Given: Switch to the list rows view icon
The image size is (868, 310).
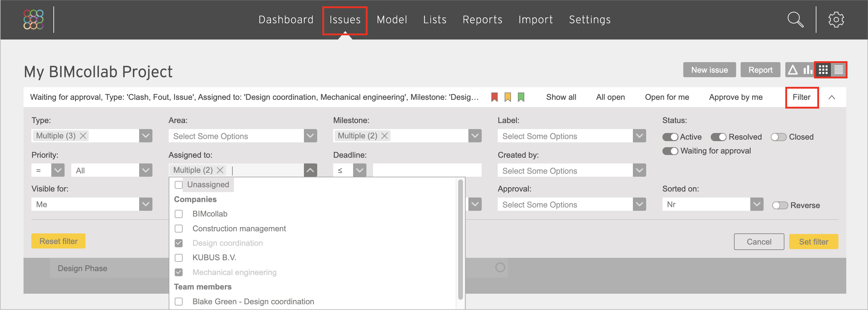Looking at the screenshot, I should coord(839,70).
